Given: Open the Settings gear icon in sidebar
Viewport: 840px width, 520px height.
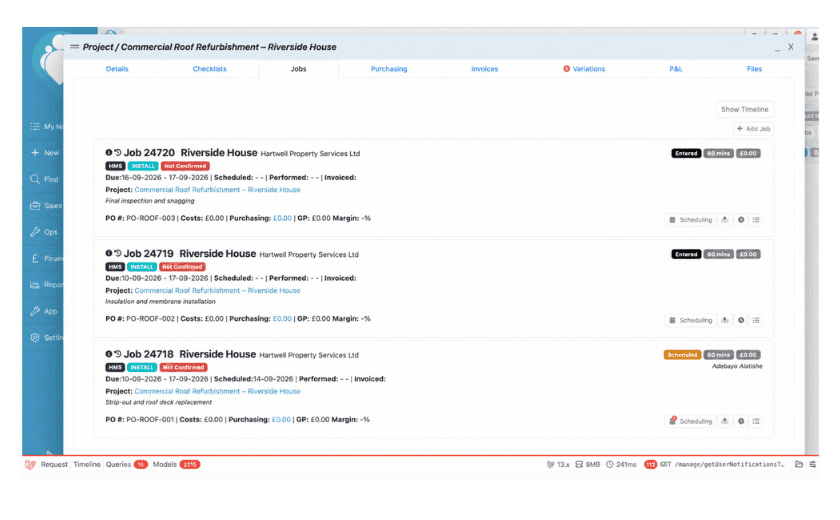Looking at the screenshot, I should (x=35, y=337).
